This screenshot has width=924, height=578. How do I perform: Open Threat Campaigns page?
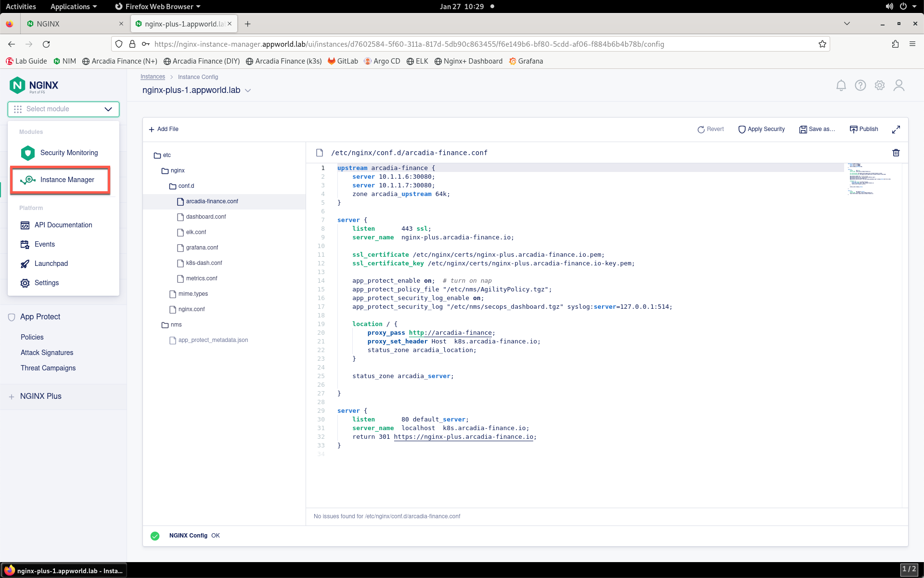click(48, 368)
